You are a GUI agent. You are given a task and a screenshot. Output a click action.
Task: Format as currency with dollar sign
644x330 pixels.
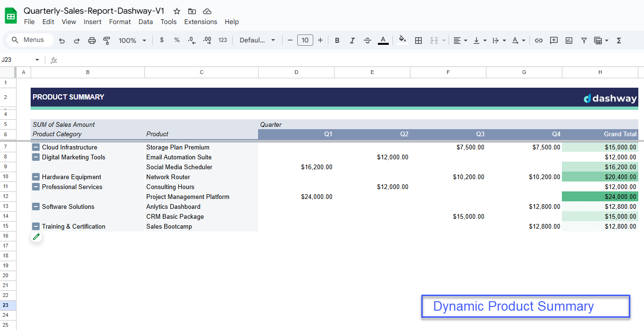[x=162, y=40]
